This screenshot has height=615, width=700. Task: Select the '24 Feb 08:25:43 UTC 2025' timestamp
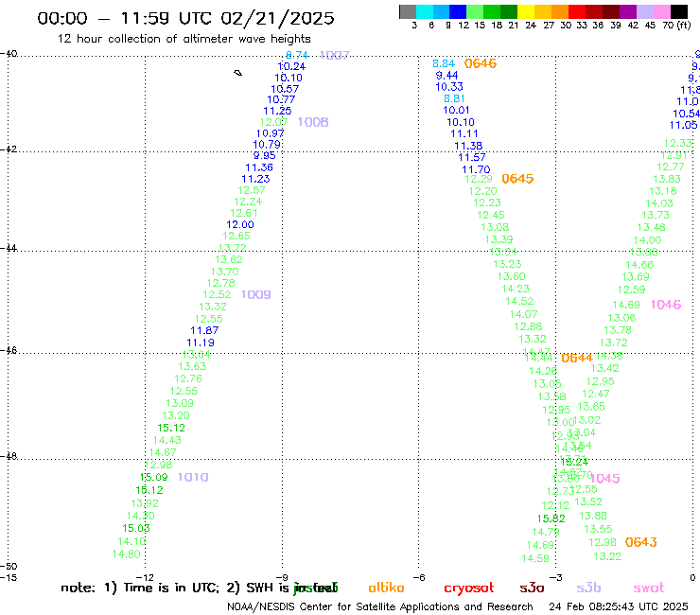619,606
